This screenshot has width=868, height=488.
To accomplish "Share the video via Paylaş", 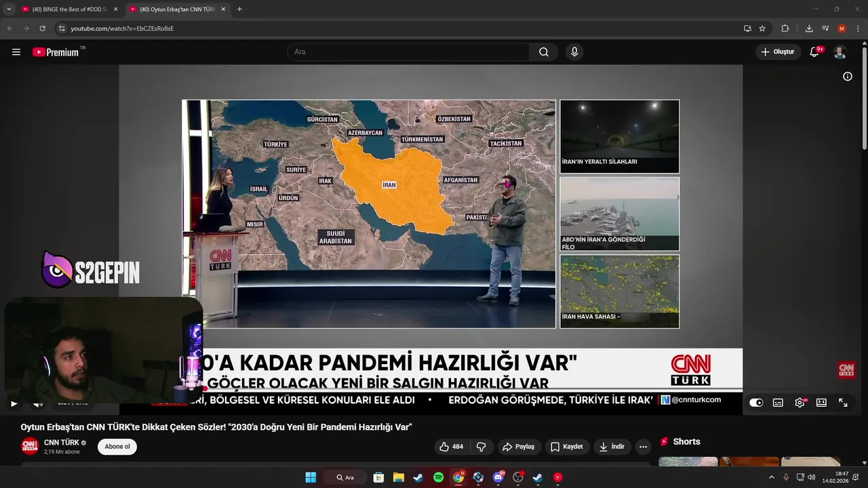I will tap(519, 447).
